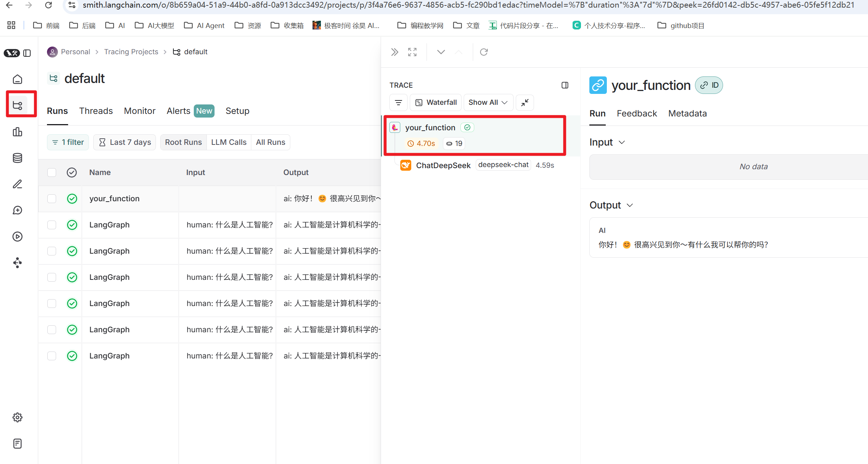The image size is (868, 464).
Task: Expand the trace view to fullscreen
Action: point(412,52)
